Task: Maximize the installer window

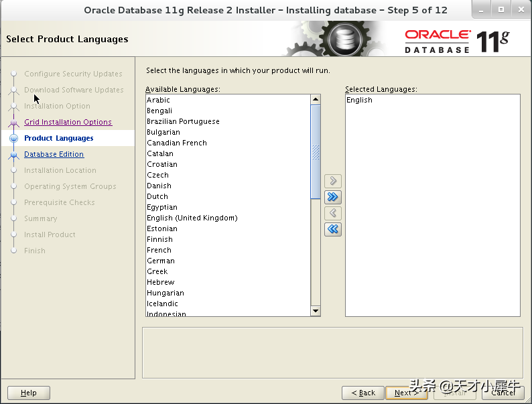Action: [501, 10]
